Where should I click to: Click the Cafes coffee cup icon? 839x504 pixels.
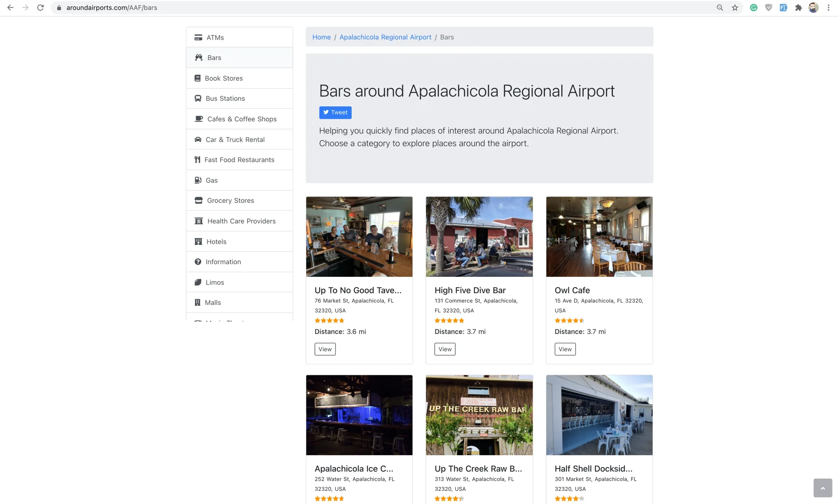click(199, 119)
